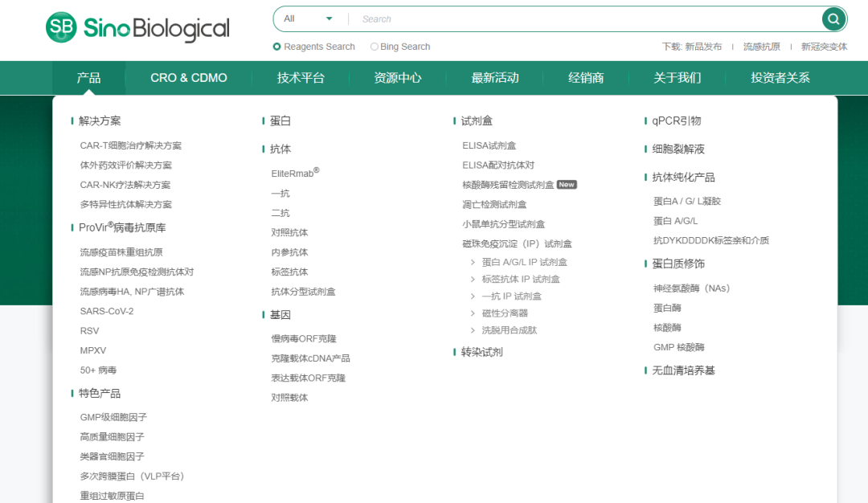Image resolution: width=868 pixels, height=503 pixels.
Task: Click the New badge beside 核酸酶残留检测试剂盒
Action: point(567,184)
